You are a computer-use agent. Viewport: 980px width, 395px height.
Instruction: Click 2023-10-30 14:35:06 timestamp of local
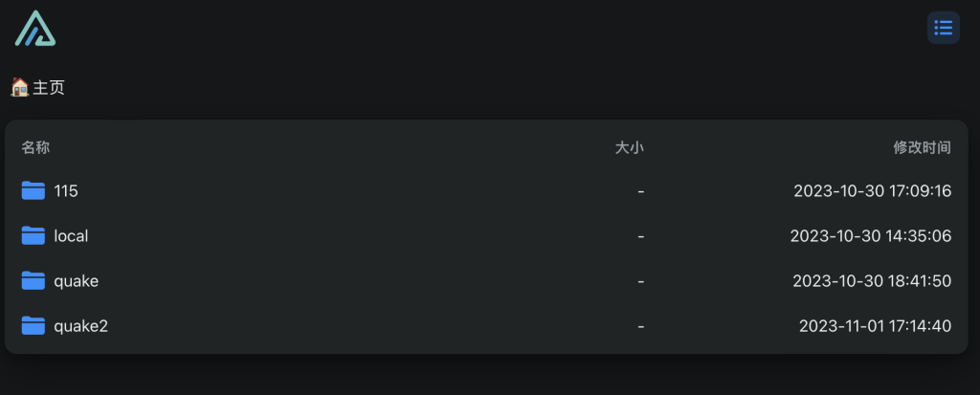click(871, 236)
